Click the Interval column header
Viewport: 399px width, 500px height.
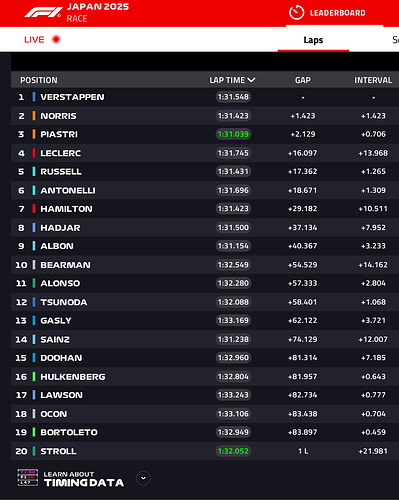[x=373, y=80]
